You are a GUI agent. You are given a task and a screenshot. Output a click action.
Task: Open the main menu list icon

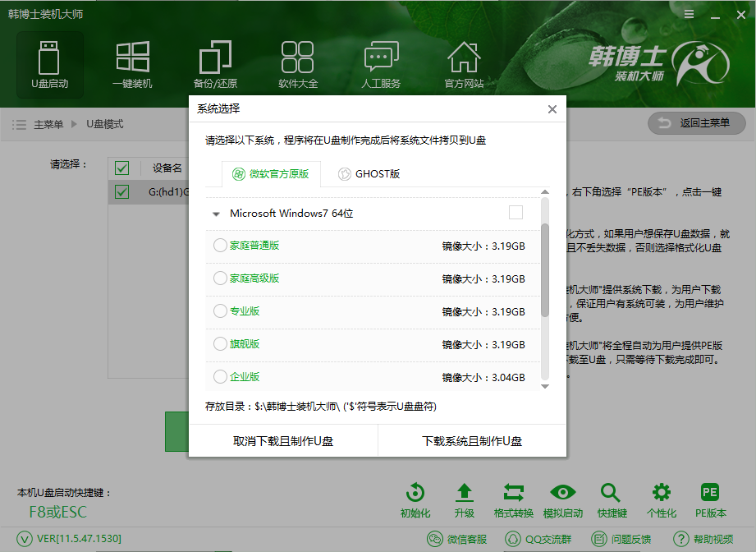point(18,124)
